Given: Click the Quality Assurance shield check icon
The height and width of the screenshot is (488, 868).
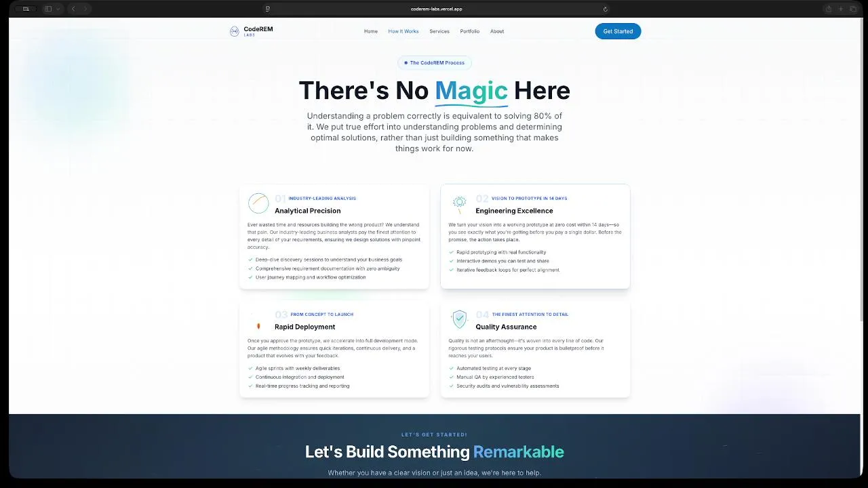Looking at the screenshot, I should [x=460, y=319].
